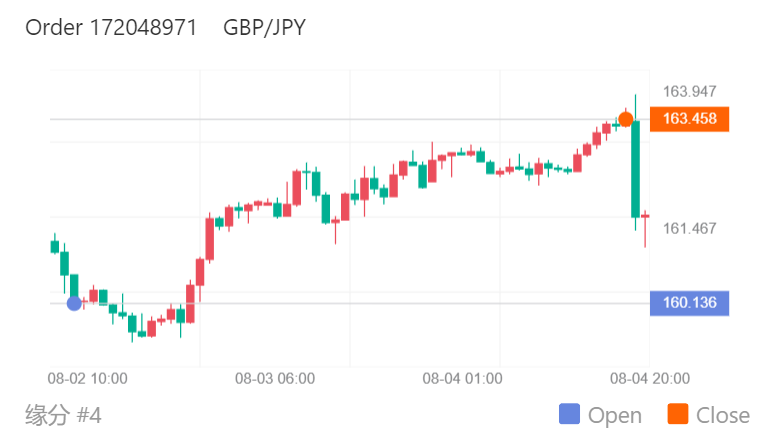Click the Open legend text
The image size is (775, 440).
tap(615, 415)
